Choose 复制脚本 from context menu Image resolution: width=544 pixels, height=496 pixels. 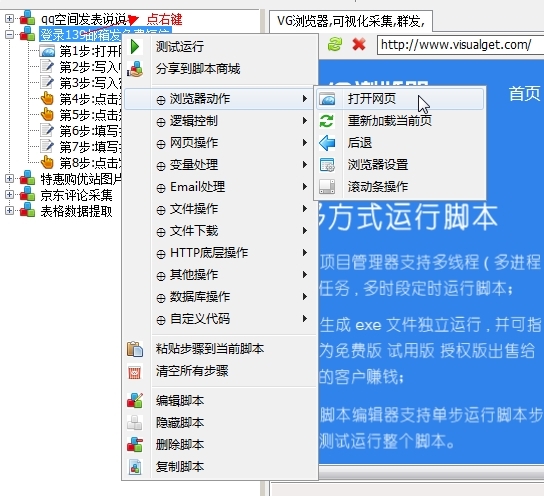pos(220,467)
